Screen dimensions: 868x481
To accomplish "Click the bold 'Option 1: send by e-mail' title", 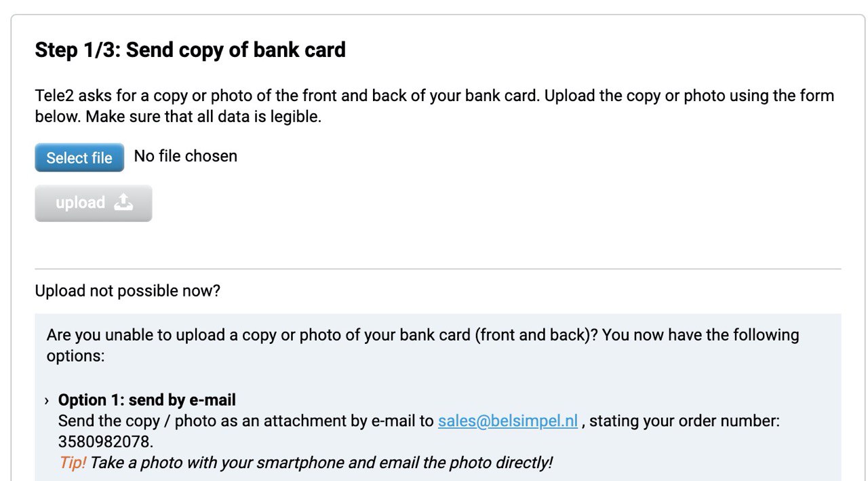I will pos(147,400).
